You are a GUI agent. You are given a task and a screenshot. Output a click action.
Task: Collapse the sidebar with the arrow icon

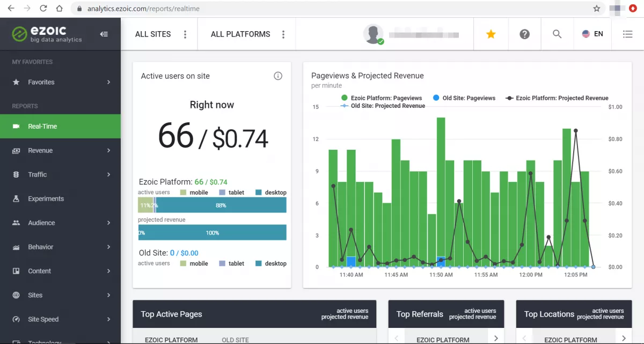(x=104, y=34)
